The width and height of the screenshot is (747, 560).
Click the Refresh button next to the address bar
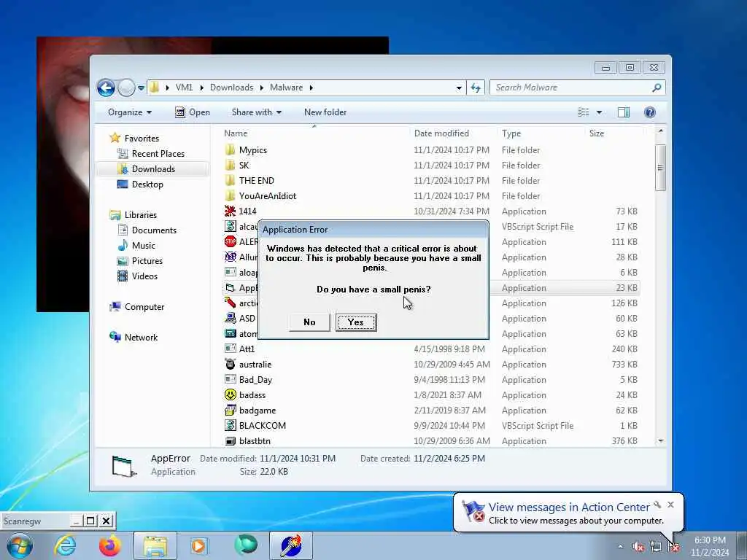[476, 87]
